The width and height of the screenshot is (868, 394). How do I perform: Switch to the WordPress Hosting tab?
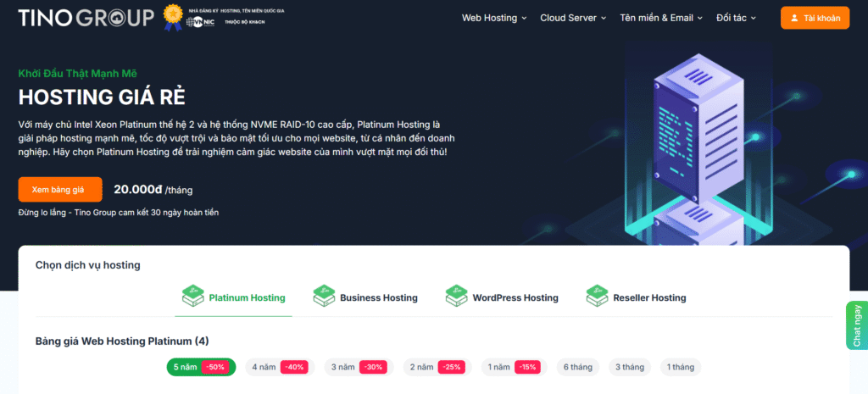[x=515, y=297]
